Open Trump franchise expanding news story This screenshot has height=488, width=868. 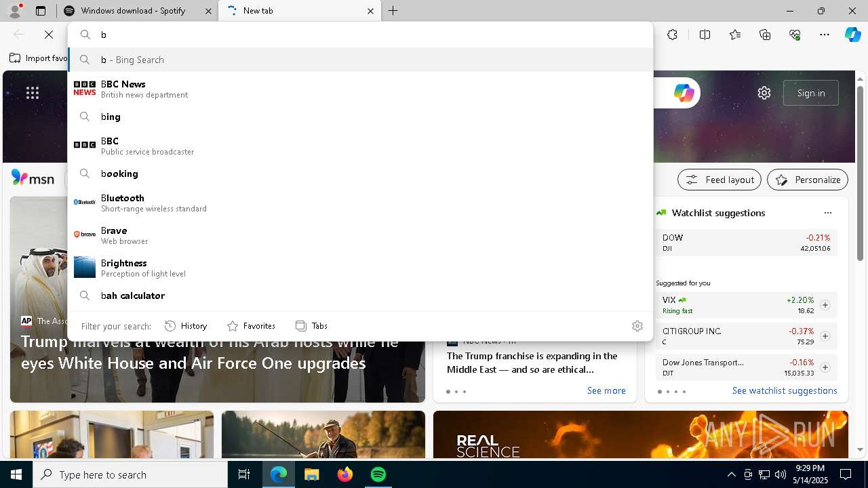tap(532, 363)
